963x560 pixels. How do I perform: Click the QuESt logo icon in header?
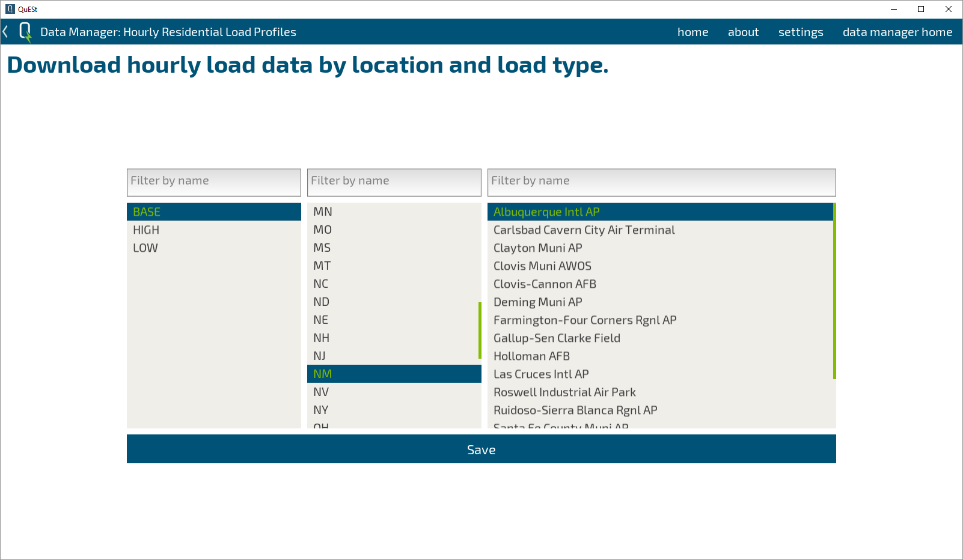[x=25, y=32]
